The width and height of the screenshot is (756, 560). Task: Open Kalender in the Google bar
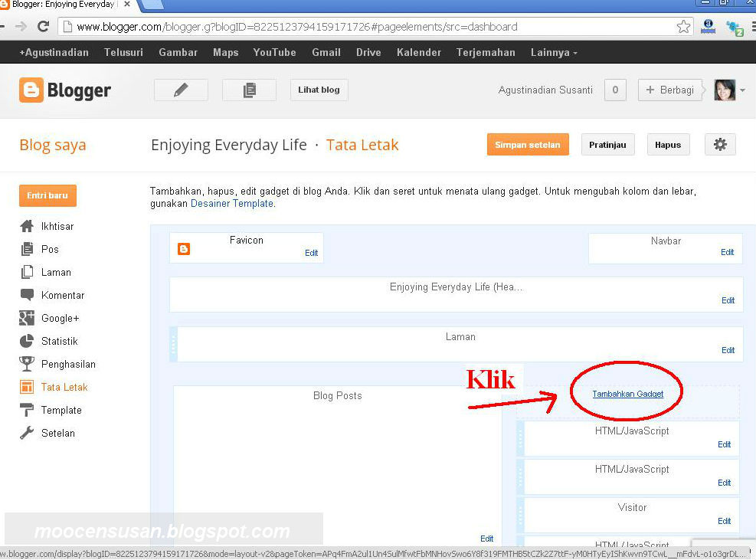[x=419, y=53]
